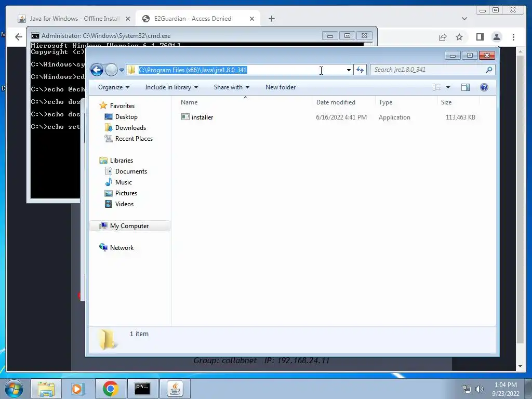Image resolution: width=532 pixels, height=399 pixels.
Task: Click the Music note icon
Action: pos(109,182)
